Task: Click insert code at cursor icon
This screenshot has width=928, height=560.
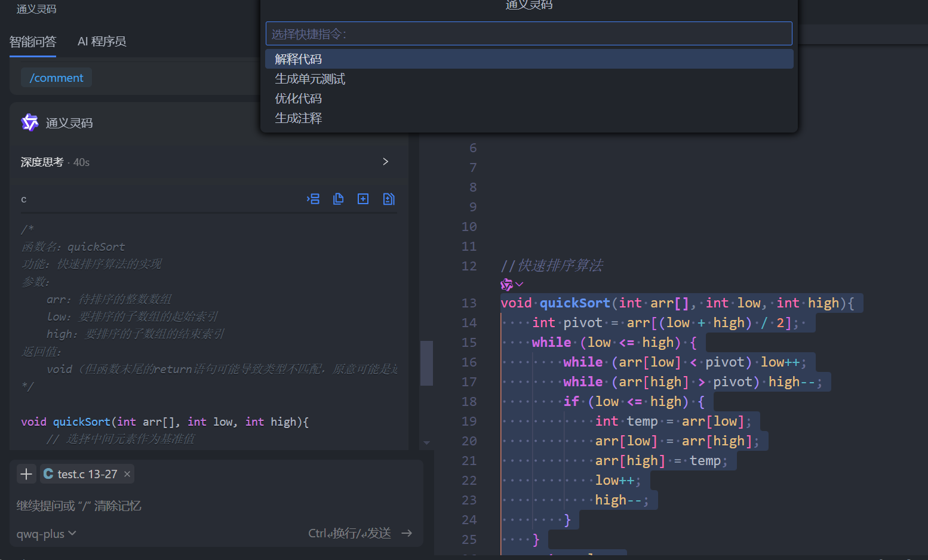Action: point(313,199)
